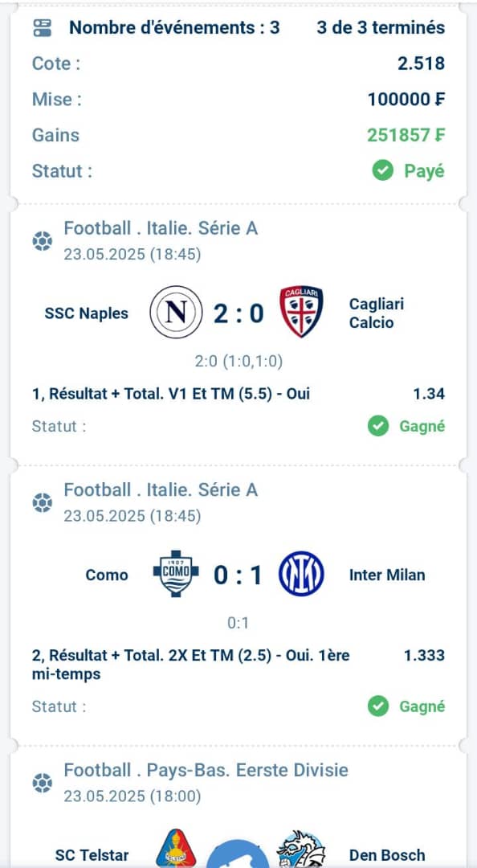
Task: Click the Gains amount 251857 F
Action: pos(406,135)
